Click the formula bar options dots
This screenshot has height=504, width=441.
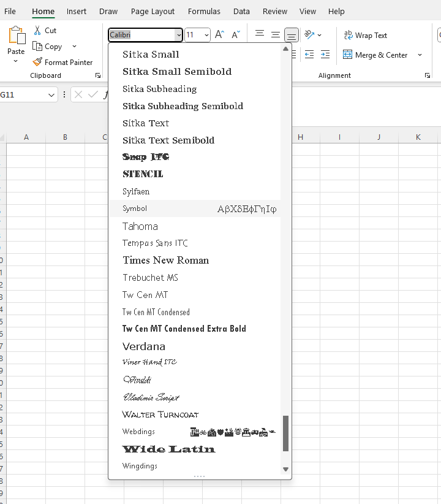pyautogui.click(x=64, y=94)
